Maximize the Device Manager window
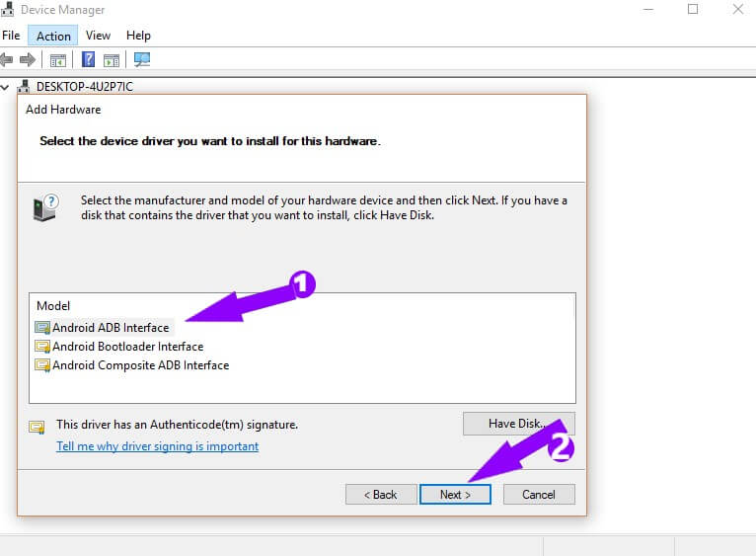The image size is (756, 556). [693, 9]
